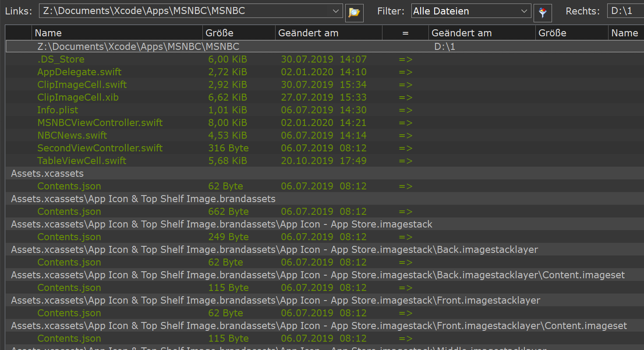Click 'App Icon - App Store.imagestack' folder row
The height and width of the screenshot is (350, 644).
click(325, 224)
